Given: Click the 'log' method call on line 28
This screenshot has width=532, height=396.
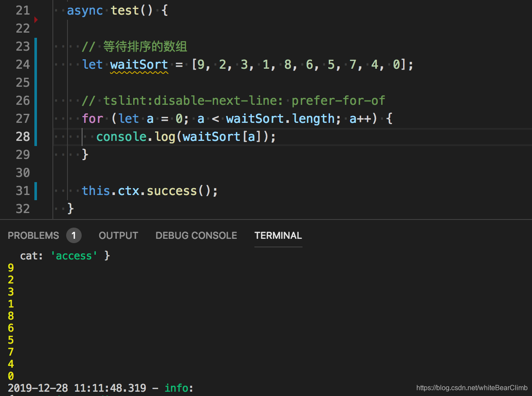Looking at the screenshot, I should pos(164,137).
